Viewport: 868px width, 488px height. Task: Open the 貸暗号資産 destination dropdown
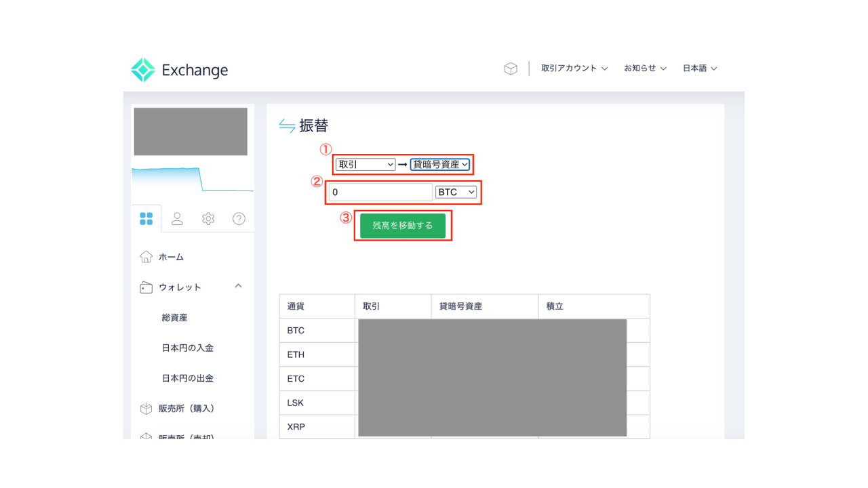click(x=440, y=163)
